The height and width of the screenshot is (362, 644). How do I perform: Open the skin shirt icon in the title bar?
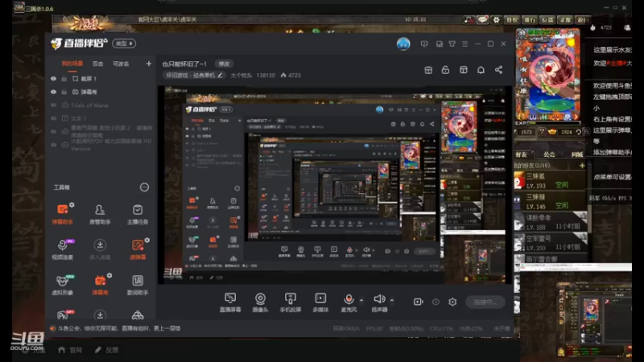452,43
